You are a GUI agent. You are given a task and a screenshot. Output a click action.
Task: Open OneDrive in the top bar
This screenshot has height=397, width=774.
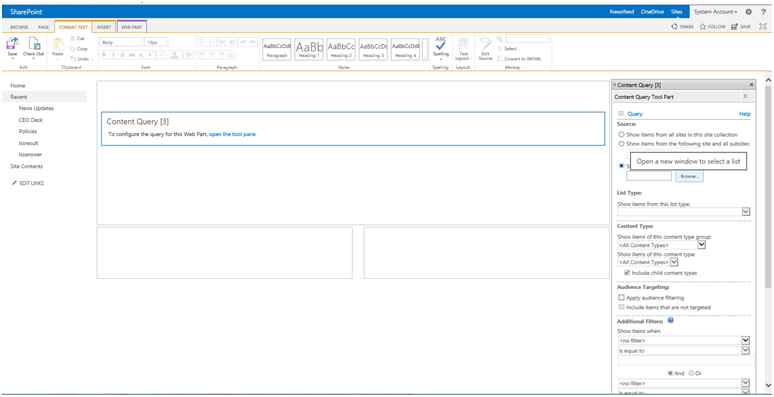(x=652, y=12)
